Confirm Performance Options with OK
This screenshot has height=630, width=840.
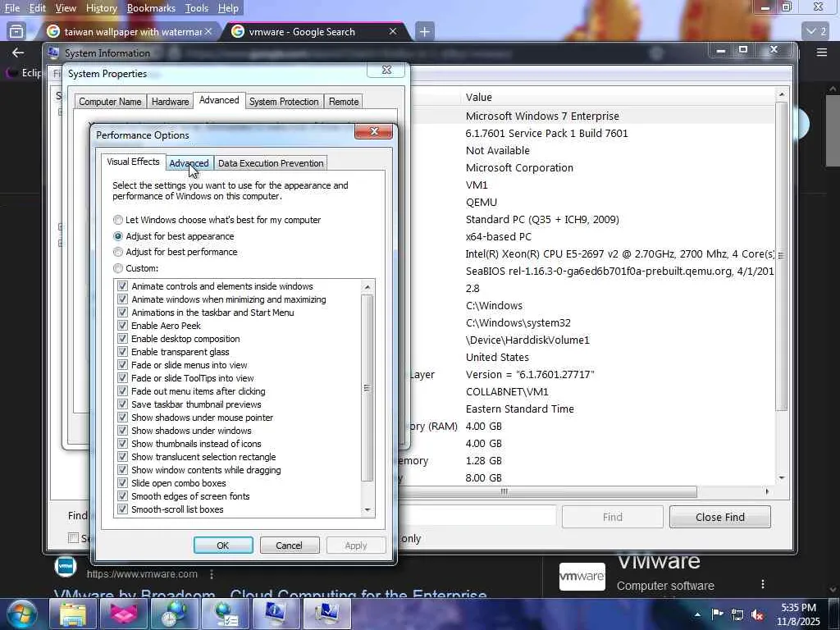tap(223, 546)
